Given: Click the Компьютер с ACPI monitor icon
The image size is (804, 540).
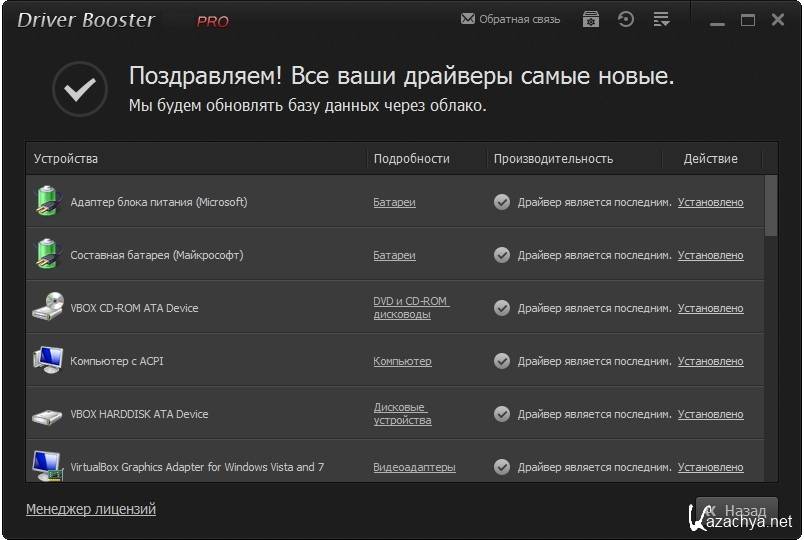Looking at the screenshot, I should 47,360.
